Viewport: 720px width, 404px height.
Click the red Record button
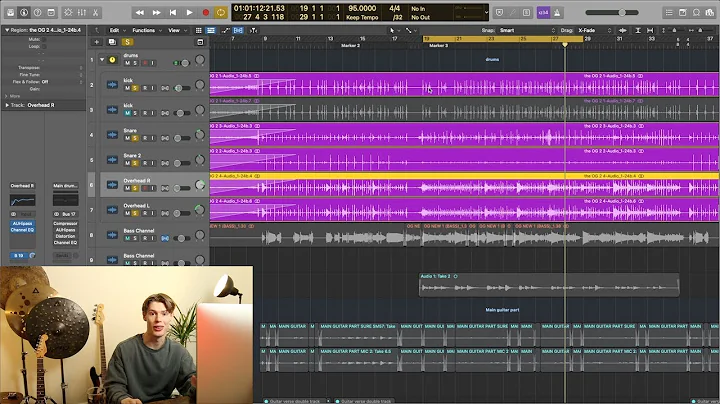(205, 12)
